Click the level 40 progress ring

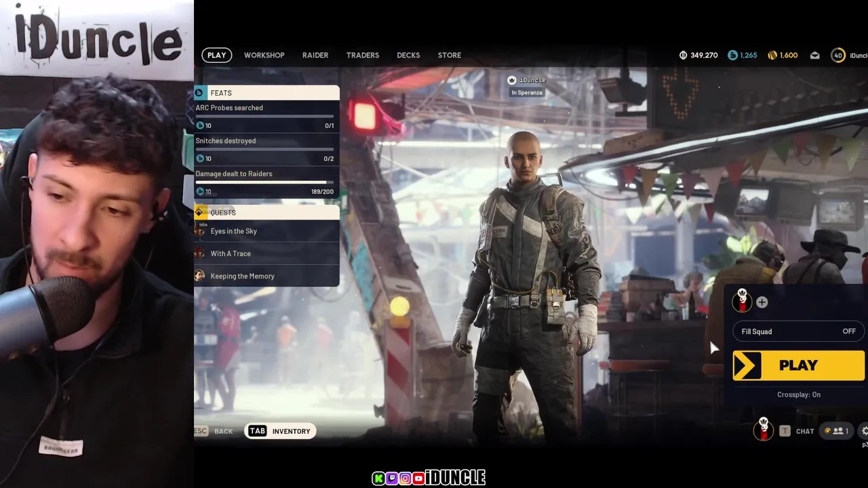click(838, 56)
